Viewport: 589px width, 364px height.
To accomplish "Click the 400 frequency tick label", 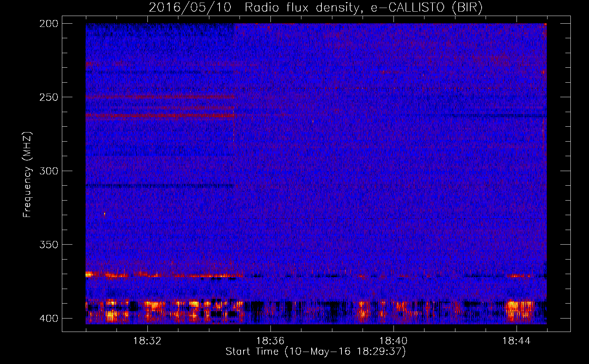I will point(49,318).
